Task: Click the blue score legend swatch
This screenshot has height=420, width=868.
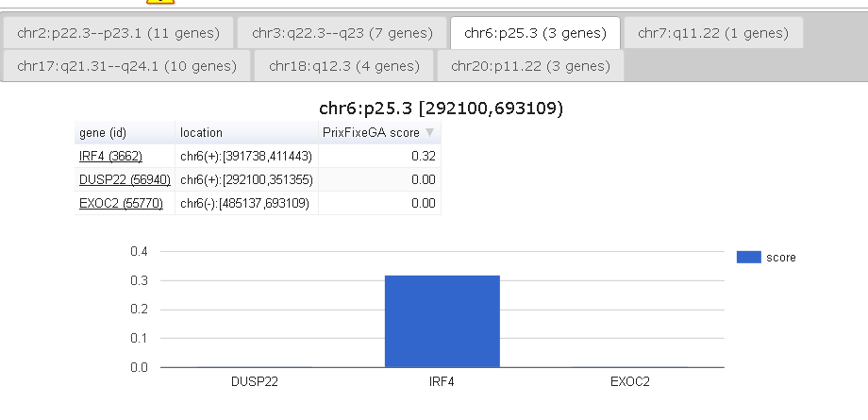Action: pyautogui.click(x=748, y=257)
